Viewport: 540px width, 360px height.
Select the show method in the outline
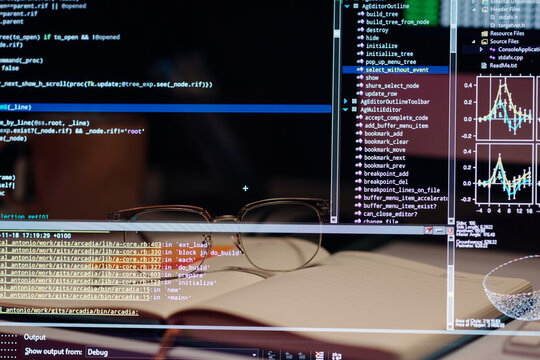click(372, 78)
